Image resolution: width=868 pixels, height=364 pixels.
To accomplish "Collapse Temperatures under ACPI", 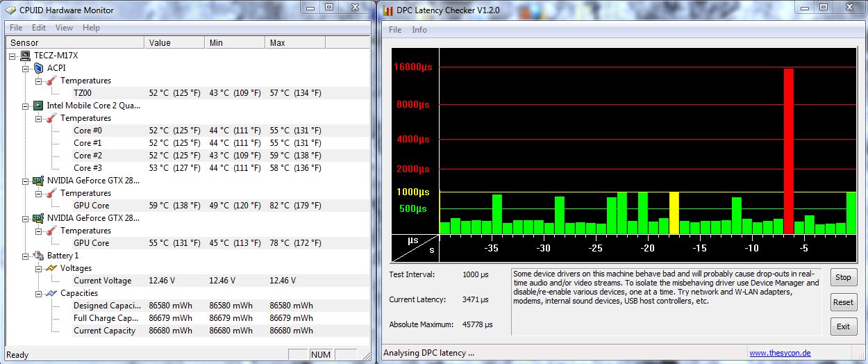I will 39,81.
